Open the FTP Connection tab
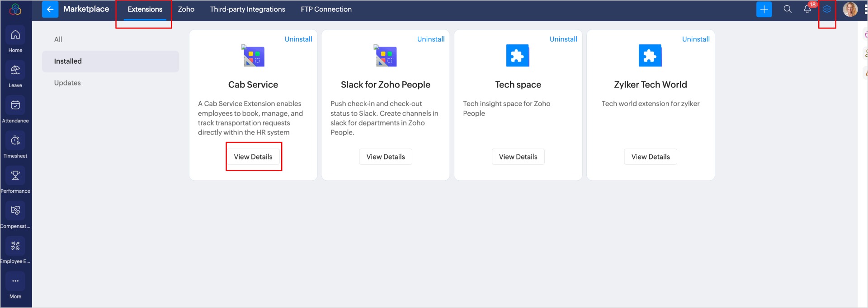The image size is (868, 308). point(326,9)
